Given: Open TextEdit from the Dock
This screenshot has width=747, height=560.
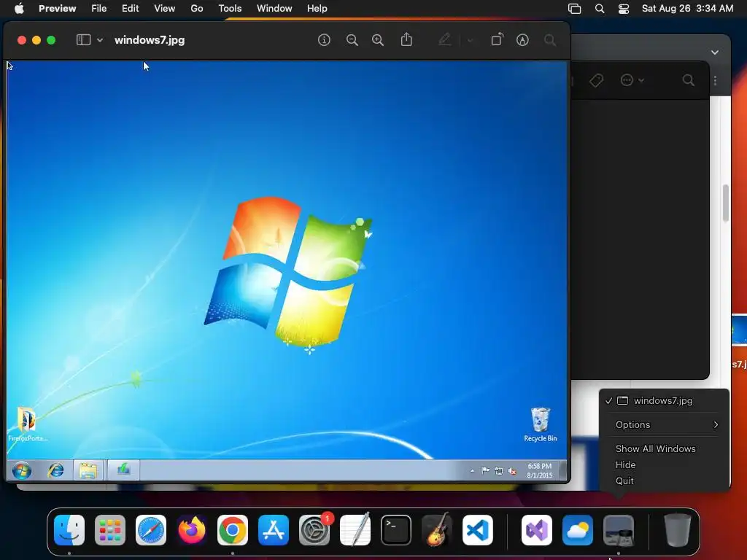Looking at the screenshot, I should click(x=355, y=530).
